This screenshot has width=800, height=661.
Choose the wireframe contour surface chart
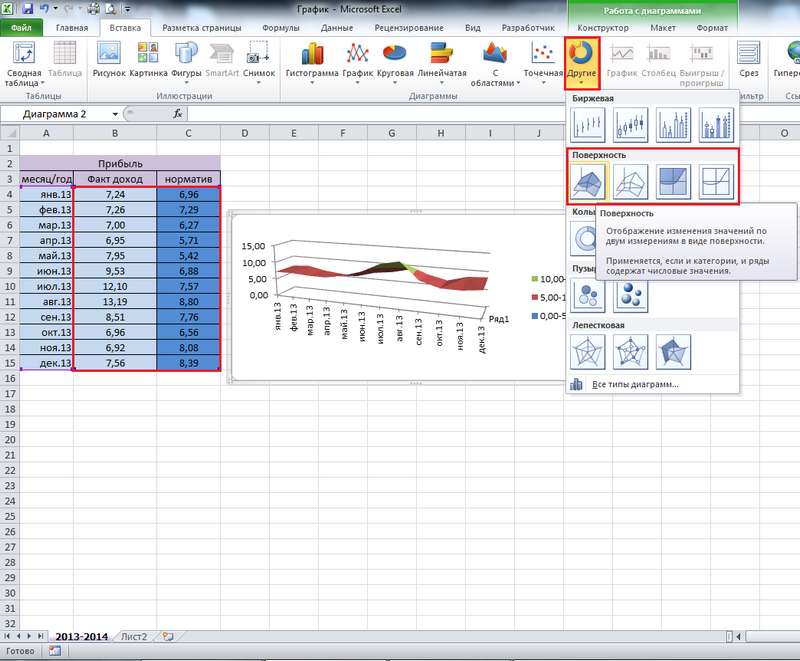tap(716, 182)
